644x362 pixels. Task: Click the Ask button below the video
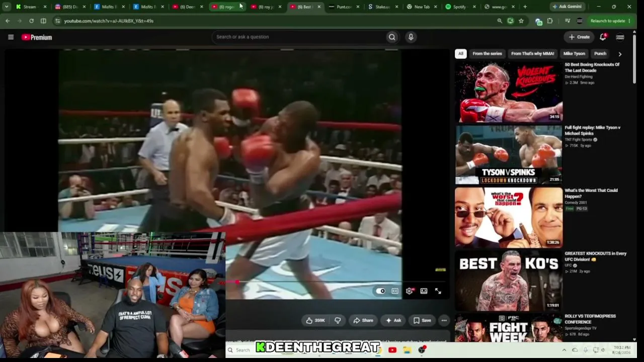[393, 320]
